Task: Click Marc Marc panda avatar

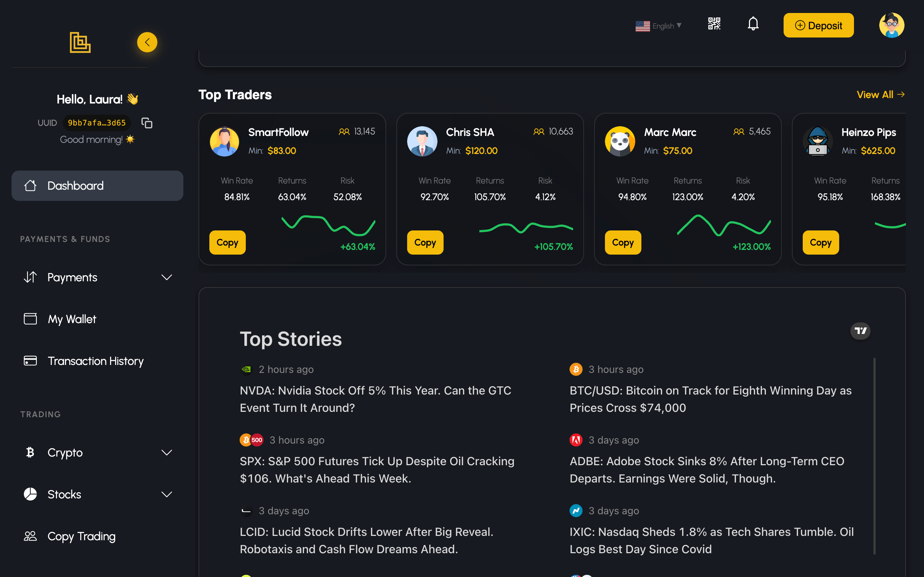Action: (620, 141)
